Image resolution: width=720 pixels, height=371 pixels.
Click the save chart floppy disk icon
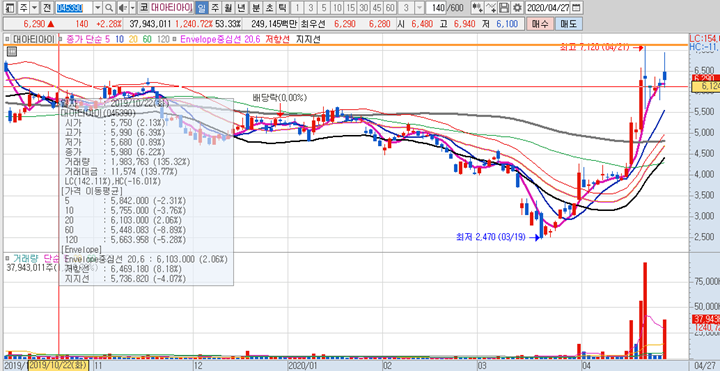(x=504, y=8)
